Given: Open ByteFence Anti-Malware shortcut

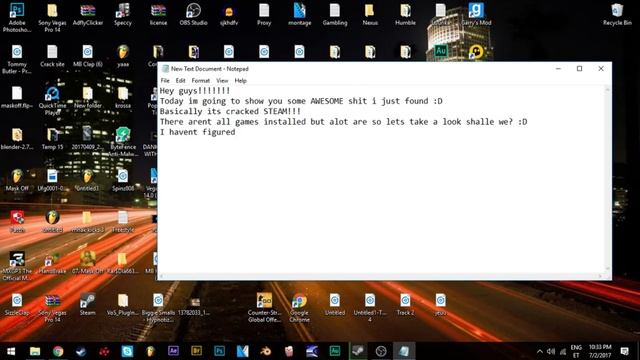Looking at the screenshot, I should point(123,142).
